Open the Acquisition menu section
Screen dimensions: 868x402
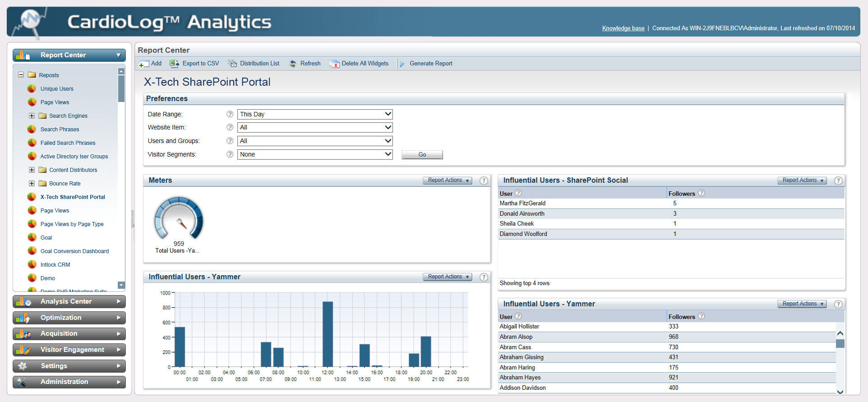69,334
